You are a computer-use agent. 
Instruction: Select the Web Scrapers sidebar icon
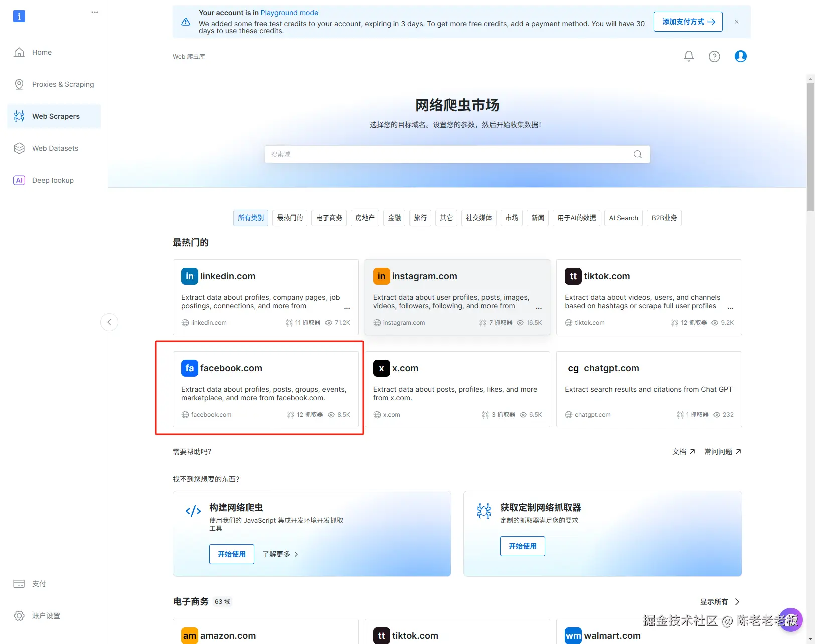[19, 116]
